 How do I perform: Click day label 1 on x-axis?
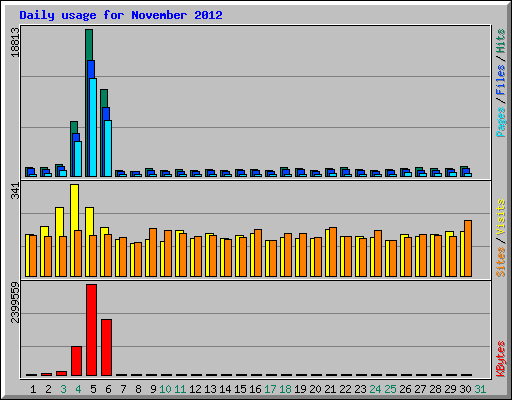[x=33, y=389]
